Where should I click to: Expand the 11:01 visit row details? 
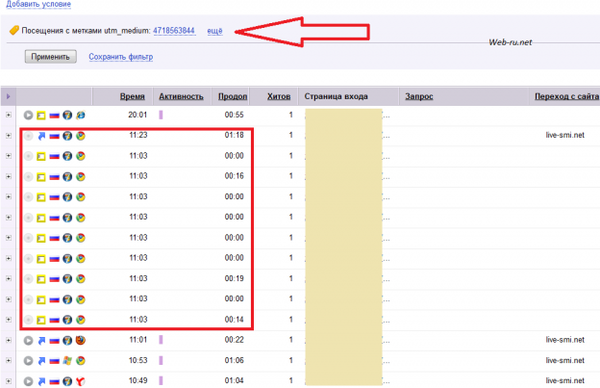tap(8, 340)
